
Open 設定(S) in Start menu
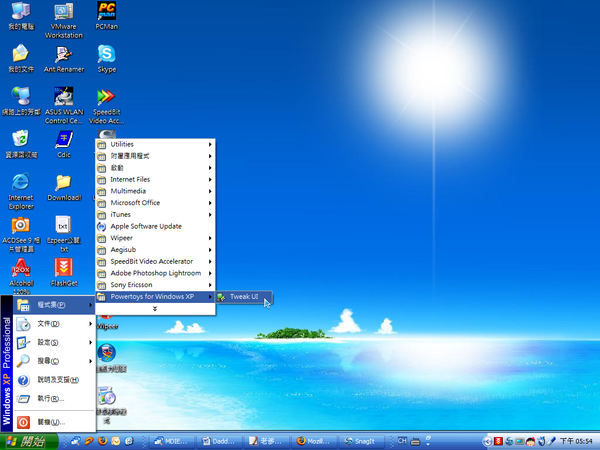click(54, 342)
